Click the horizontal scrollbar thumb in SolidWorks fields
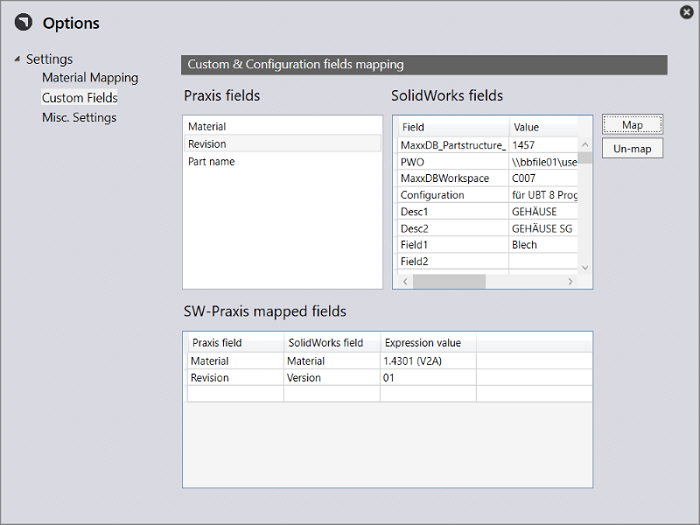Screen dimensions: 700x525 (449, 281)
